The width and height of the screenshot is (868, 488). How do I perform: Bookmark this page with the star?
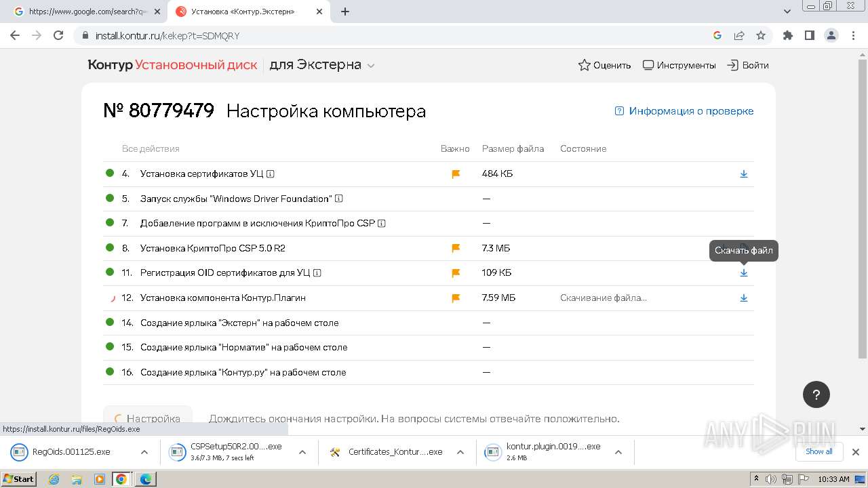[x=761, y=35]
